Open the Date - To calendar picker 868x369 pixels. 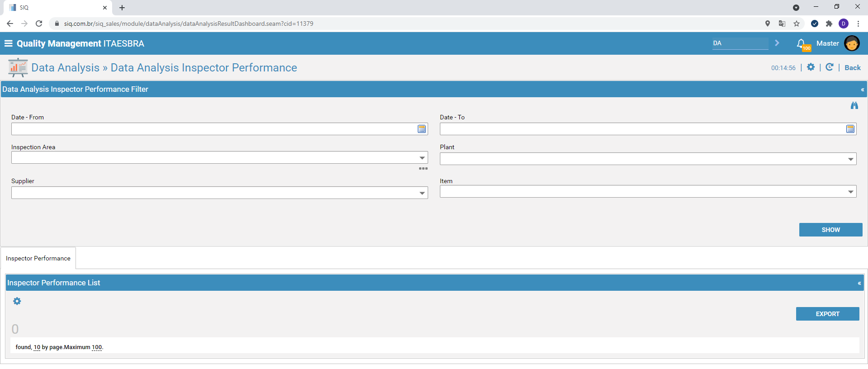tap(850, 129)
